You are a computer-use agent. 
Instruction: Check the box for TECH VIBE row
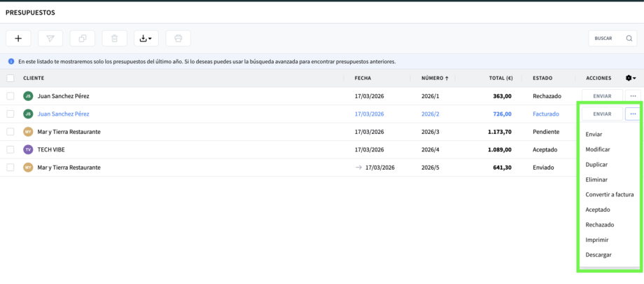click(10, 149)
